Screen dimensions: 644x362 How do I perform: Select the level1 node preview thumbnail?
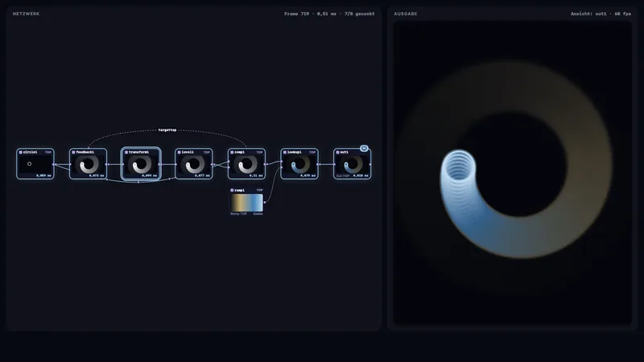pyautogui.click(x=194, y=164)
